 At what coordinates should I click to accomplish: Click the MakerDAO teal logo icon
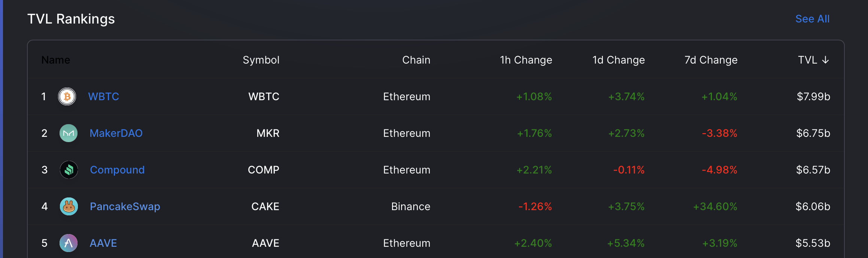(x=69, y=133)
